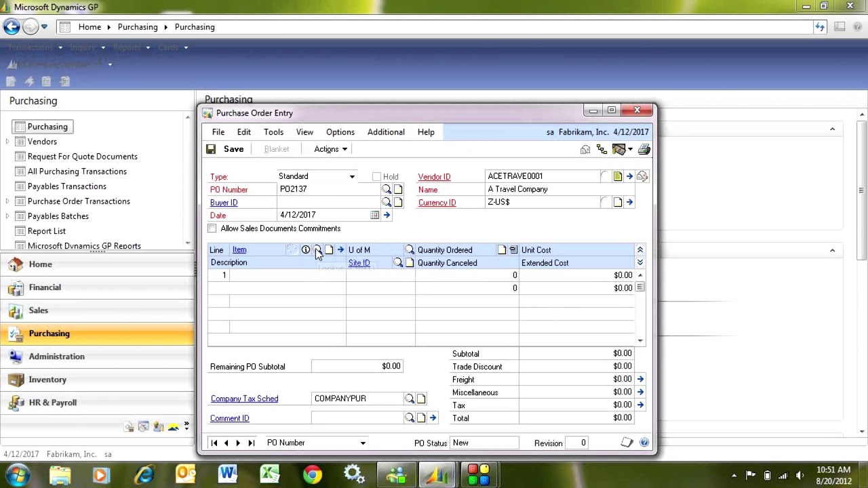Click the Item column link
The image size is (868, 488).
(x=239, y=250)
